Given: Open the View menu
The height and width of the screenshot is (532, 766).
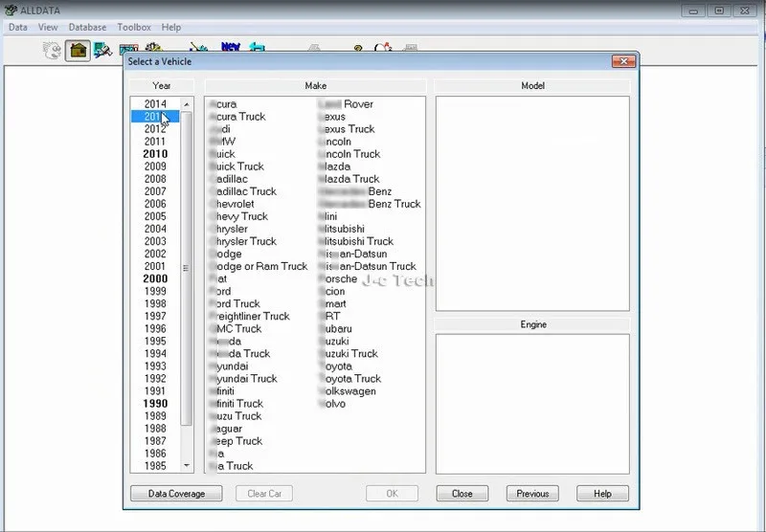Looking at the screenshot, I should 48,28.
